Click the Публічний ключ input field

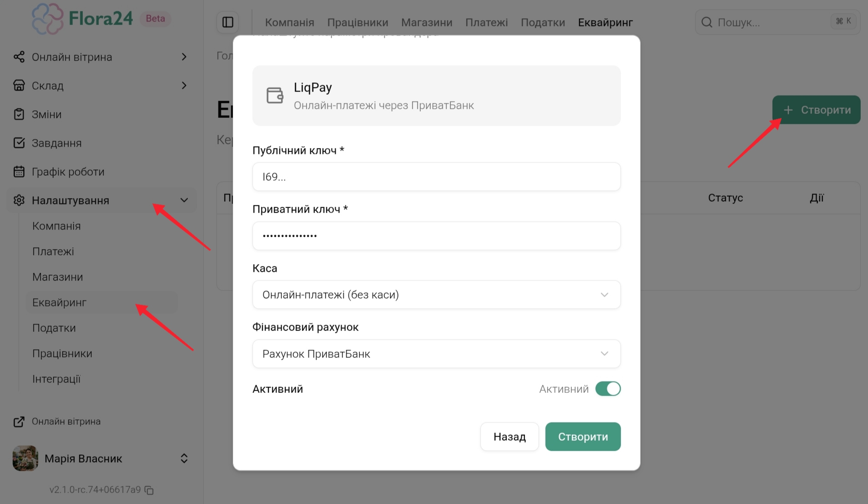pos(436,177)
